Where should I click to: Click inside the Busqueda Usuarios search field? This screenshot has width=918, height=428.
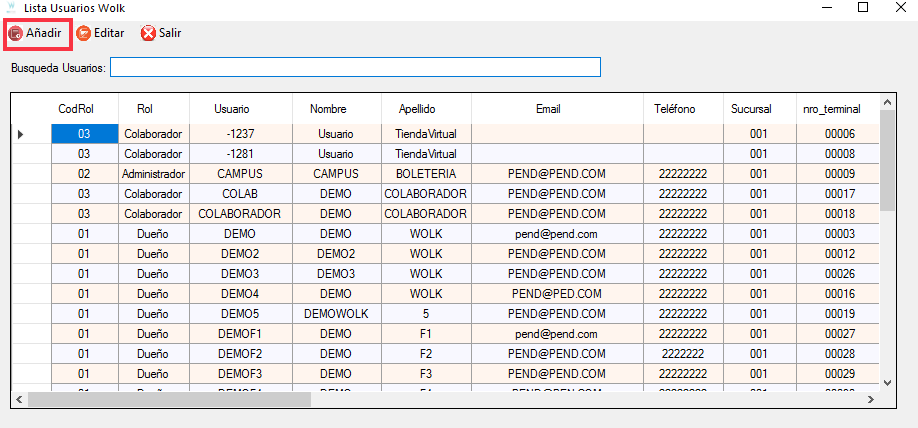pyautogui.click(x=355, y=67)
